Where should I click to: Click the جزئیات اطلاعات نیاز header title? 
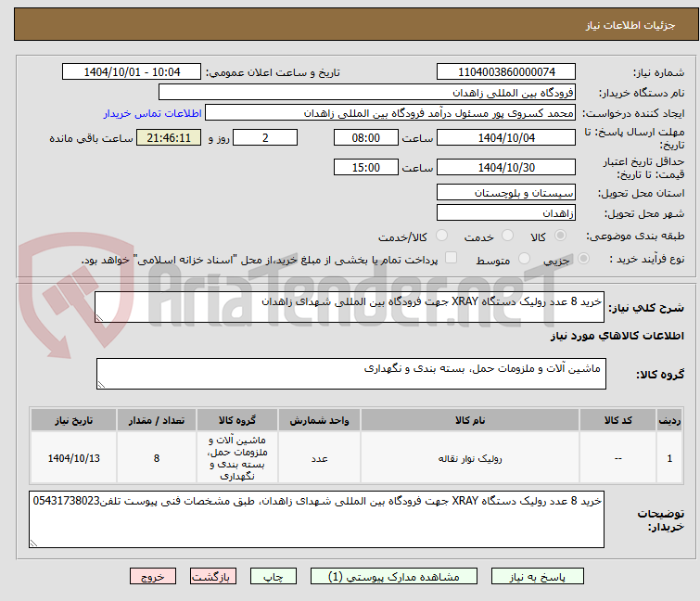pyautogui.click(x=630, y=25)
